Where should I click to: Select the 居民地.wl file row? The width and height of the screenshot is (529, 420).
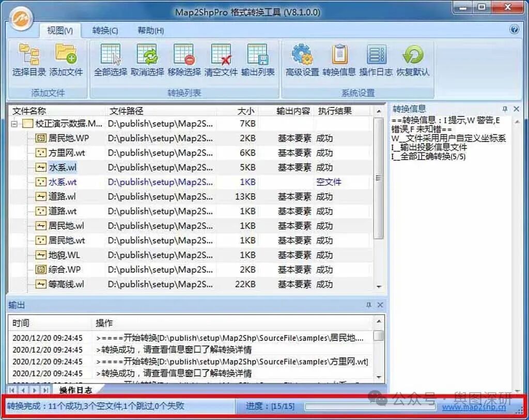coord(191,226)
